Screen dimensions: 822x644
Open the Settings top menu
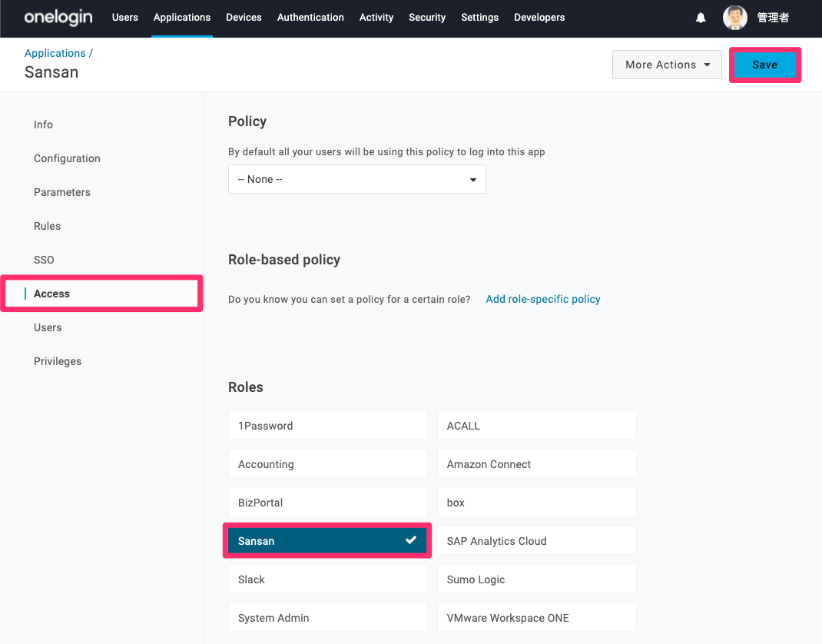(479, 18)
